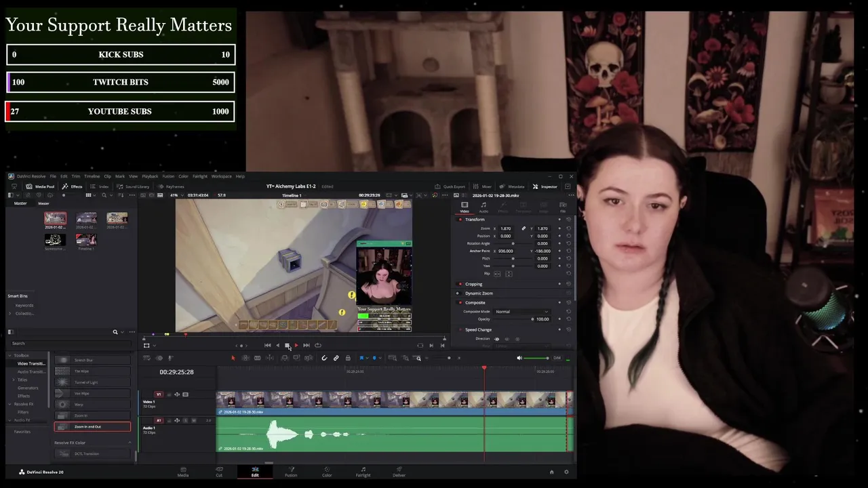
Task: Reset the Transform section
Action: point(569,219)
